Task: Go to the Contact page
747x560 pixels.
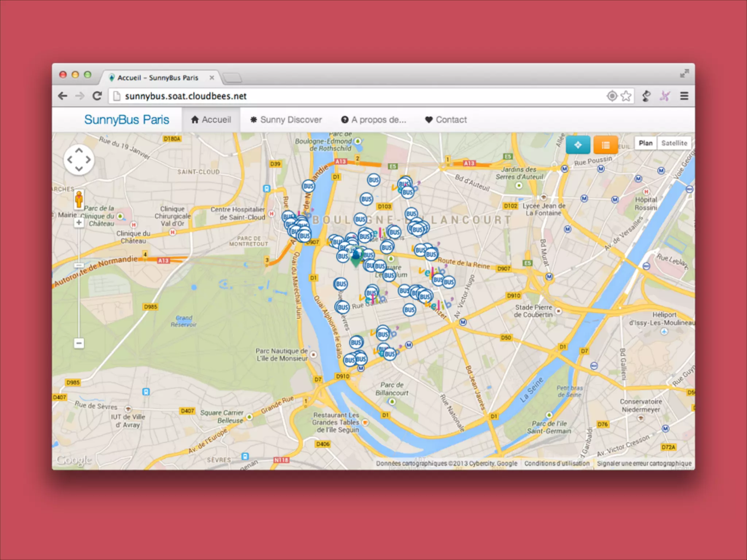Action: pyautogui.click(x=446, y=120)
